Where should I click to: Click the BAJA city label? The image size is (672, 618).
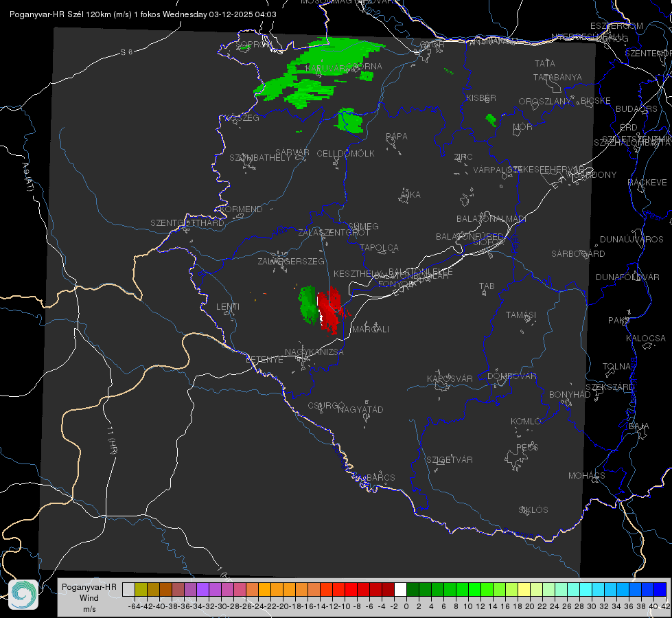639,426
